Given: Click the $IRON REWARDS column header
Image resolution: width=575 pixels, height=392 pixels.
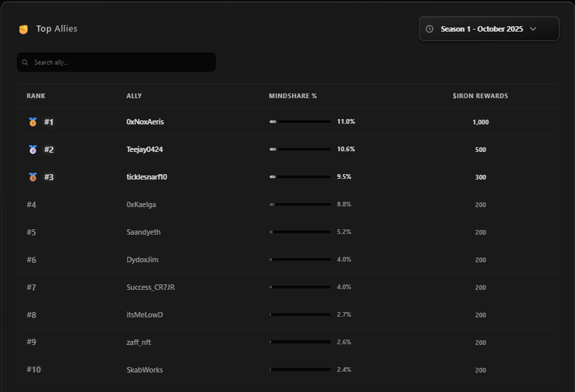Looking at the screenshot, I should click(480, 95).
